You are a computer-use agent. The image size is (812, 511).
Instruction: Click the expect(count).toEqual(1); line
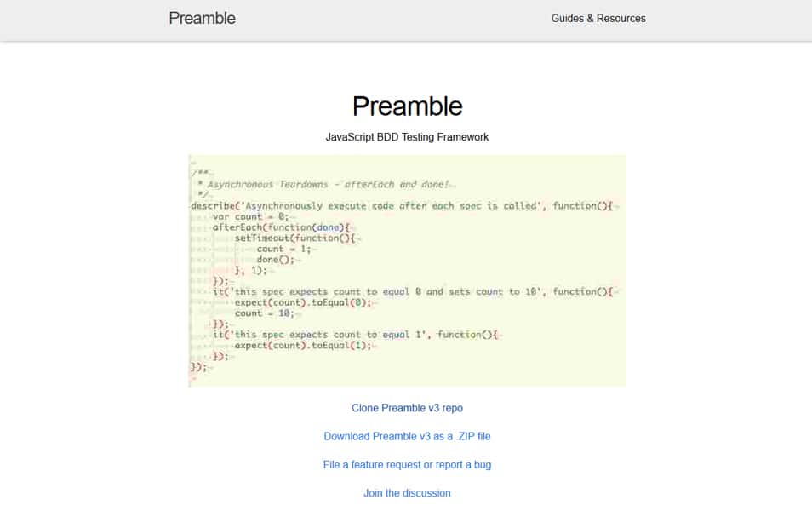(303, 346)
